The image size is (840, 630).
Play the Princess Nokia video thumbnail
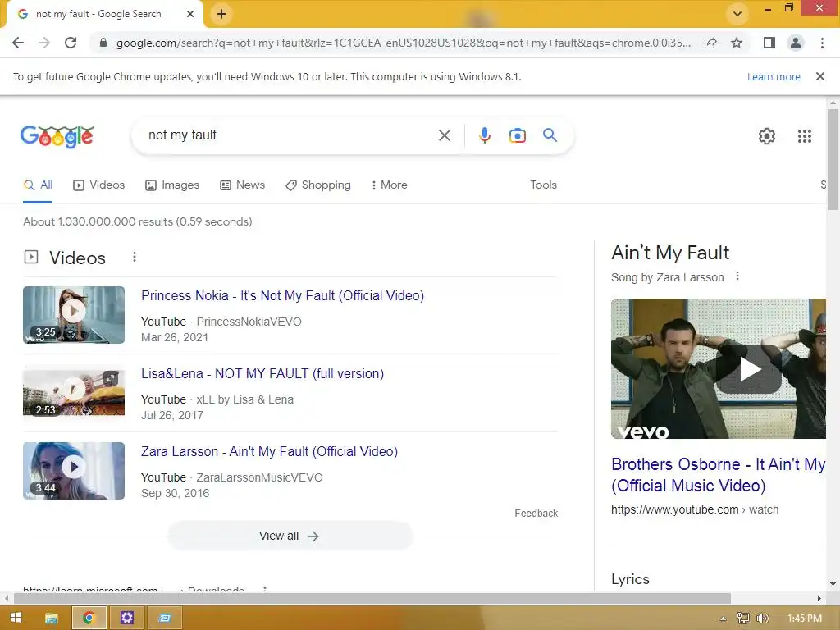click(74, 315)
